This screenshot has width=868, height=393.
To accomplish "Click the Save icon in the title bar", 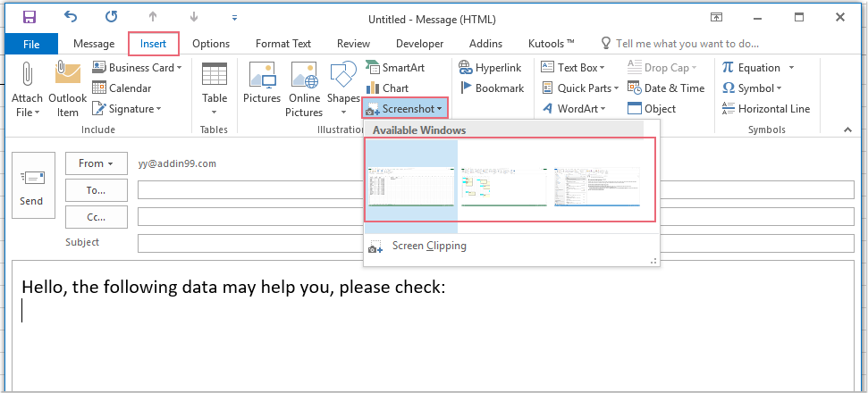I will tap(29, 17).
